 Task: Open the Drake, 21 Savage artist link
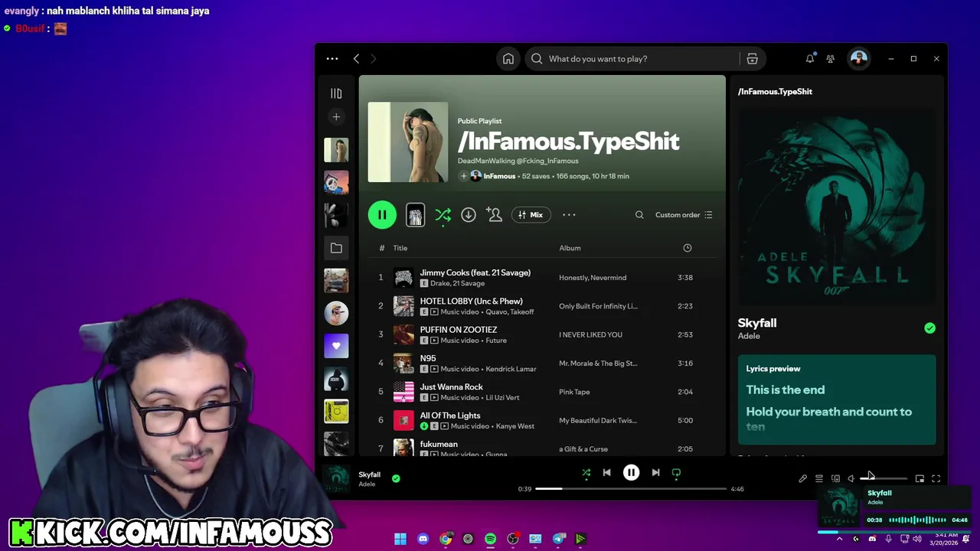[457, 283]
